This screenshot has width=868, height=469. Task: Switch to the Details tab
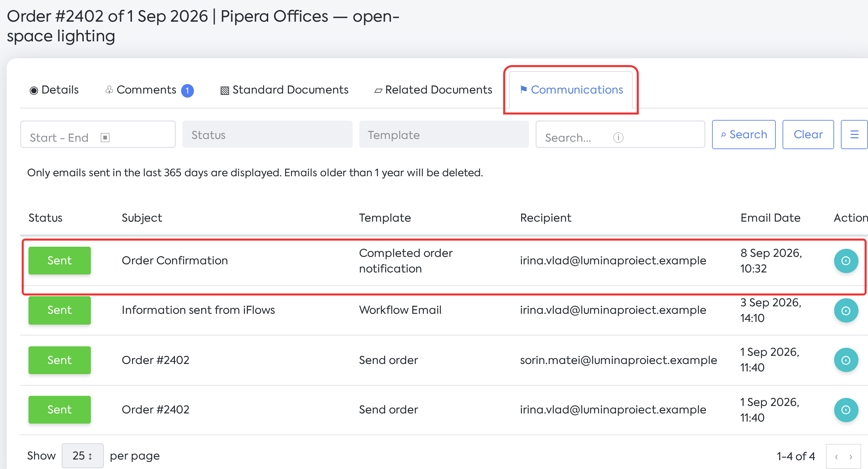pyautogui.click(x=54, y=90)
